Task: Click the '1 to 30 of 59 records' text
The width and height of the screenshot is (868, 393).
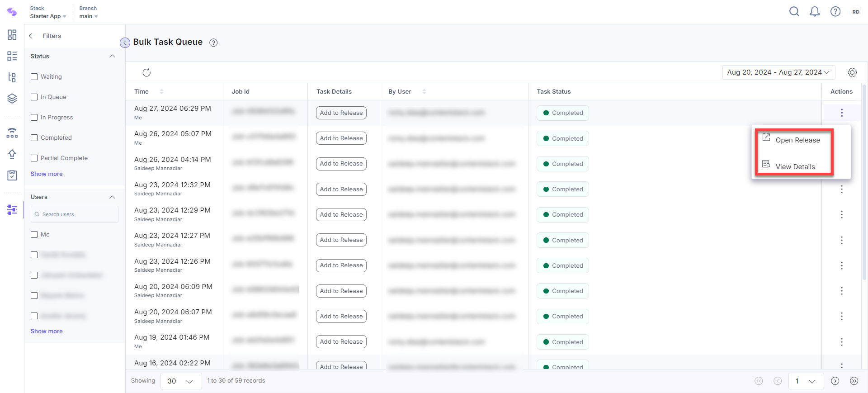Action: pos(236,381)
